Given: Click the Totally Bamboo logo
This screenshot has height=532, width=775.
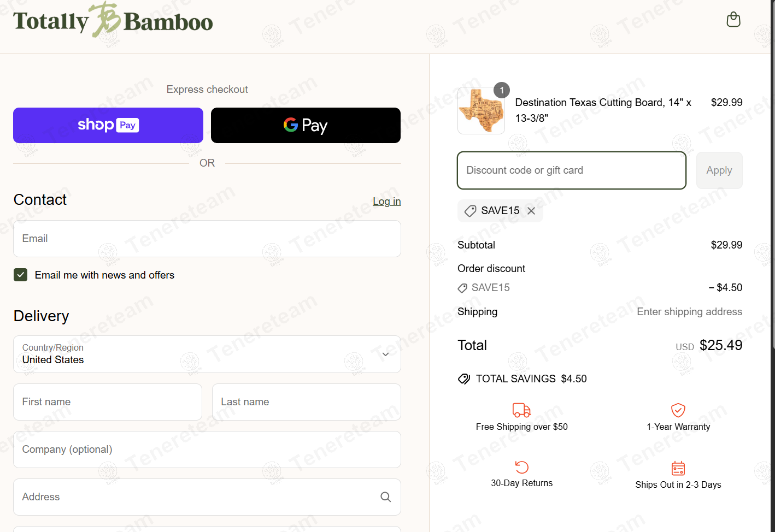Looking at the screenshot, I should 113,21.
